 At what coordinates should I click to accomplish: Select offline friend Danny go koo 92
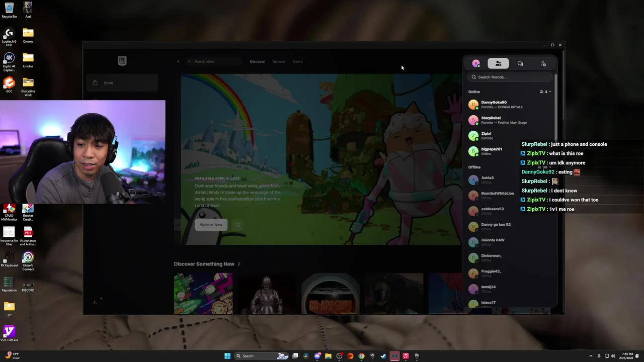509,226
